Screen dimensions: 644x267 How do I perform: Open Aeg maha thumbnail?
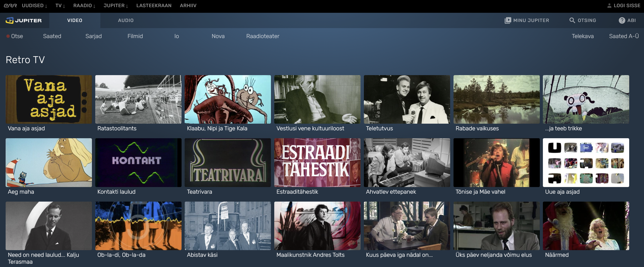[x=49, y=162]
